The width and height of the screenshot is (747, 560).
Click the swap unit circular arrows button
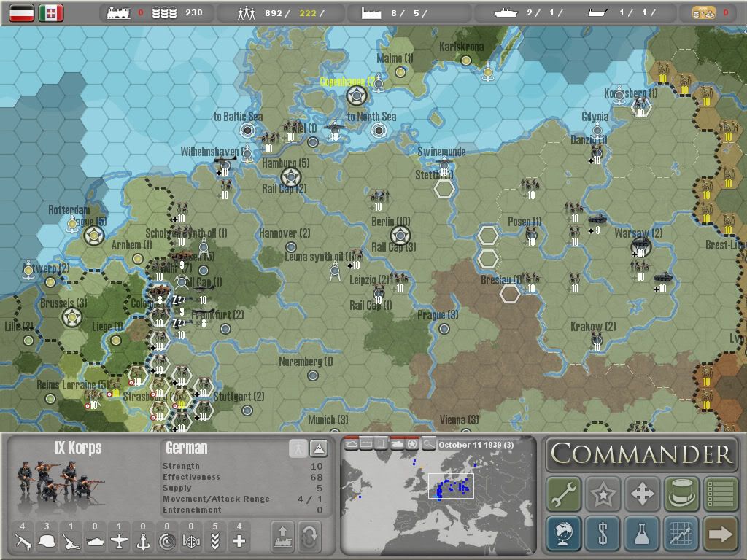[309, 537]
